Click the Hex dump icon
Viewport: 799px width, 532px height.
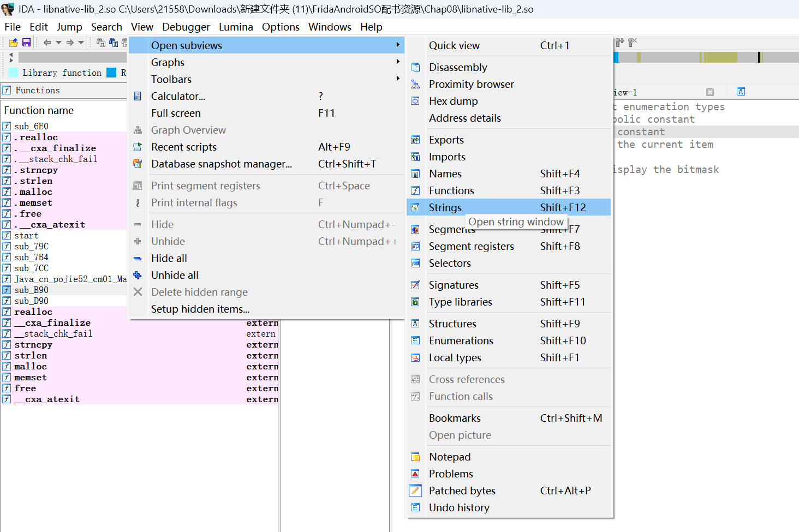415,101
